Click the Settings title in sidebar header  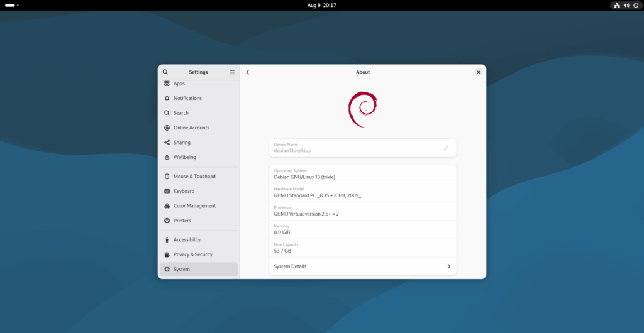tap(198, 72)
